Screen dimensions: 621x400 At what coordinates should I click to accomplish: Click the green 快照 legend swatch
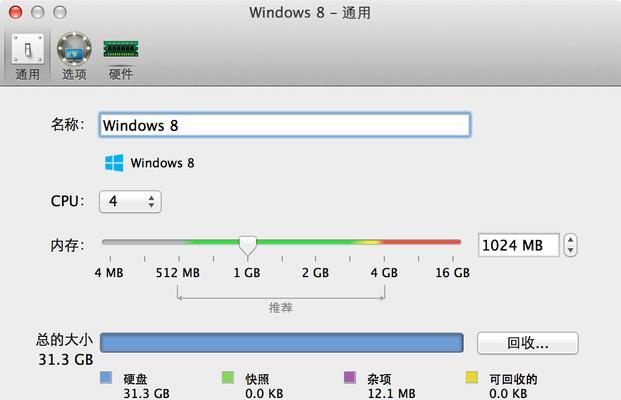pyautogui.click(x=228, y=377)
